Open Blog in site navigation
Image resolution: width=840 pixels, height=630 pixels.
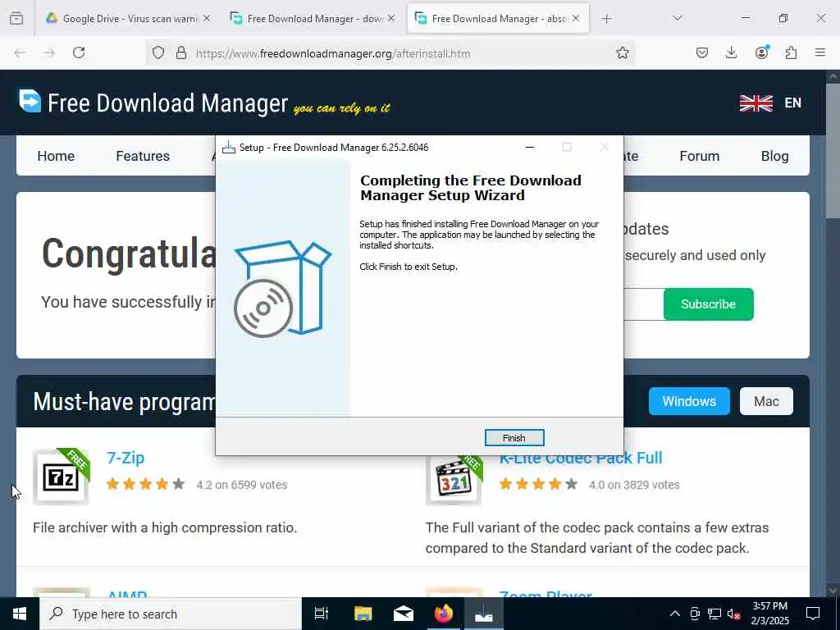[x=774, y=156]
